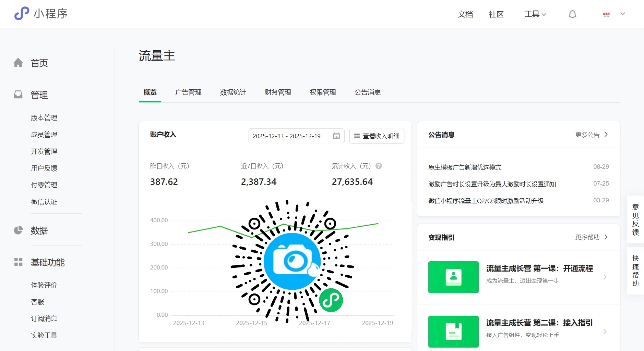The height and width of the screenshot is (351, 644).
Task: Expand the account avatar dropdown arrow
Action: pyautogui.click(x=623, y=14)
